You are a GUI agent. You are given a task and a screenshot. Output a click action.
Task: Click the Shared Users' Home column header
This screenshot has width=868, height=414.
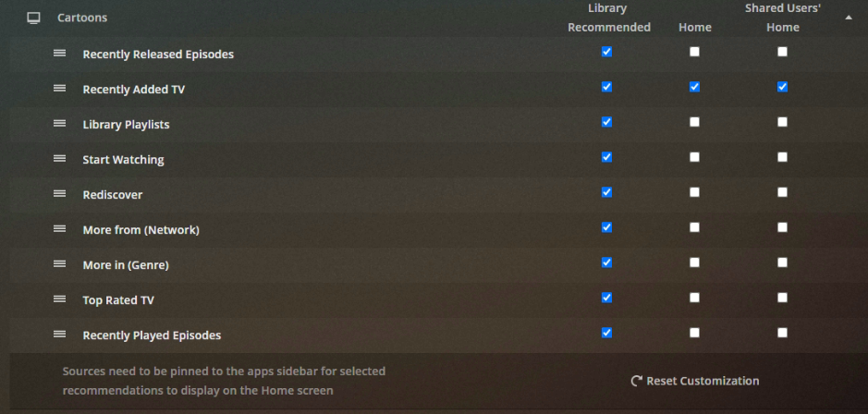[x=783, y=18]
